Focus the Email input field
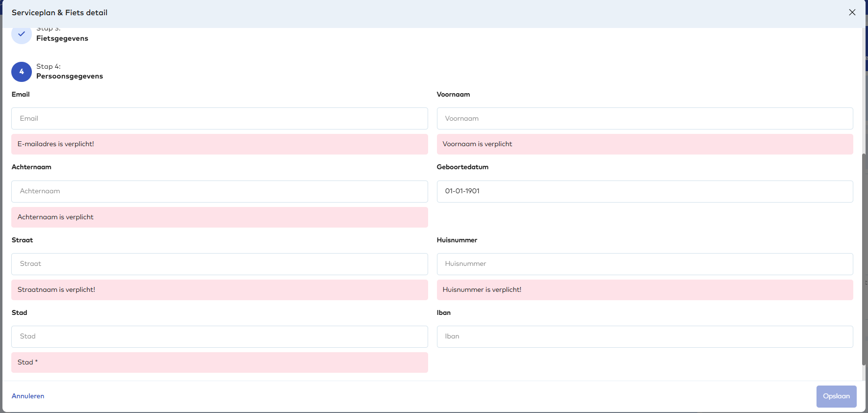Screen dimensions: 868x413 coord(220,119)
